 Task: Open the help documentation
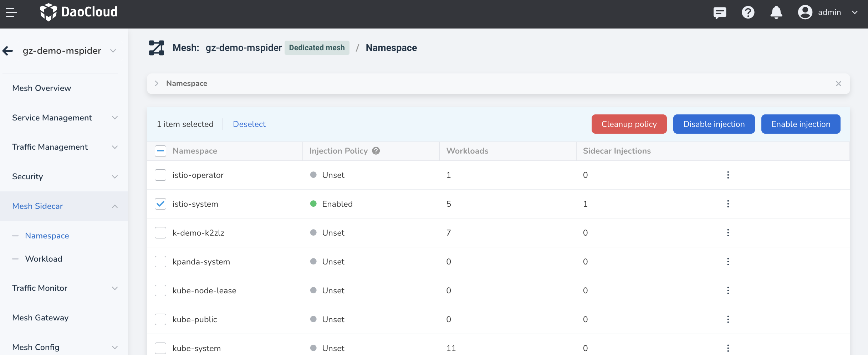(748, 12)
